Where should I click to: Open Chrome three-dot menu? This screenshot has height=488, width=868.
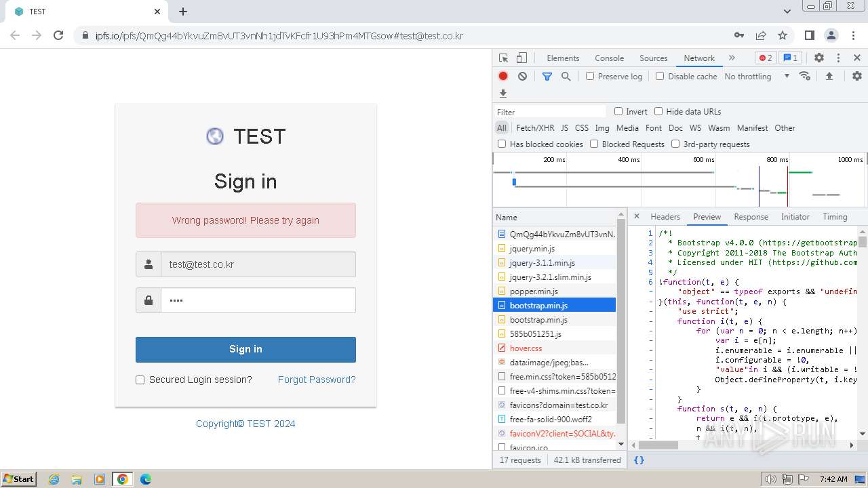pyautogui.click(x=853, y=35)
